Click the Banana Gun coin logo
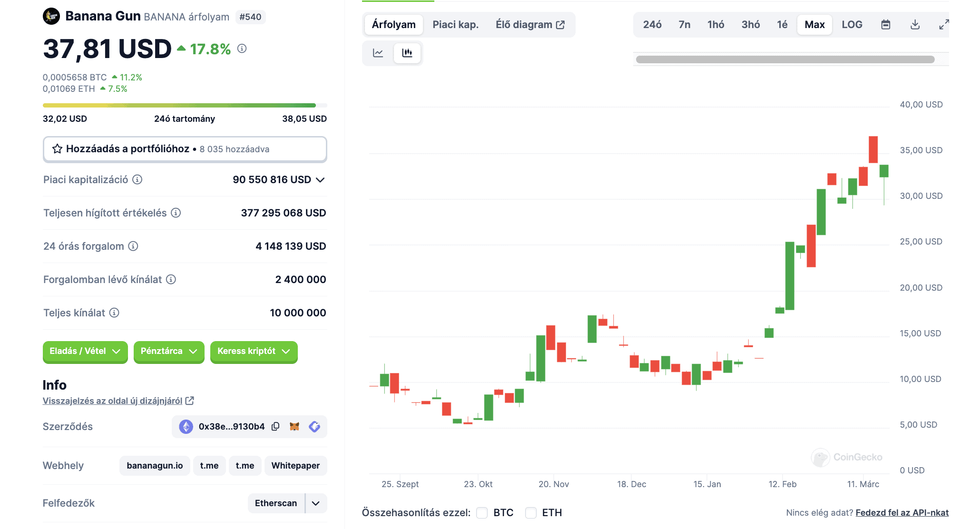This screenshot has height=529, width=980. tap(51, 16)
